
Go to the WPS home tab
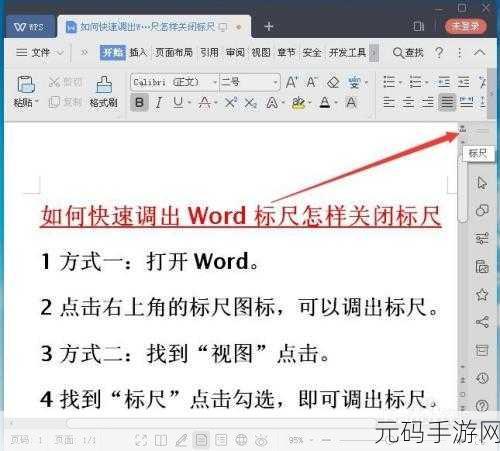(x=30, y=27)
